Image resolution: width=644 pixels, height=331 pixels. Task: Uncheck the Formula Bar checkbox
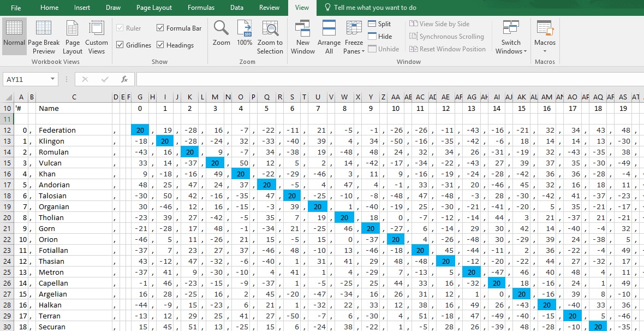[160, 28]
